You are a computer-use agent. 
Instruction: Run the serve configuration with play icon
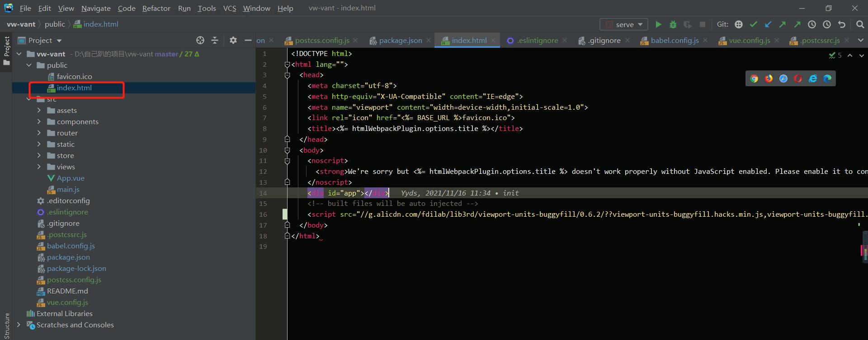pos(658,24)
